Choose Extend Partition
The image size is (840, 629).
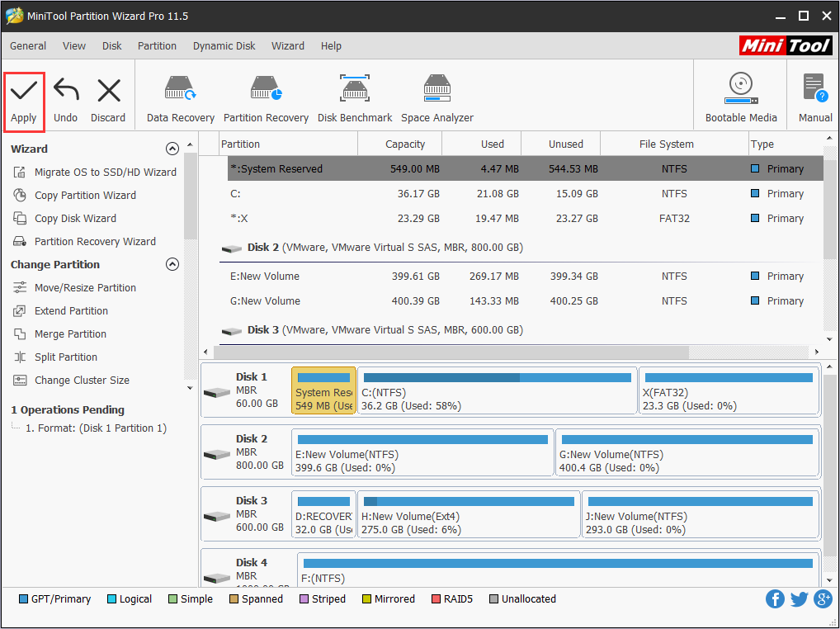[60, 310]
